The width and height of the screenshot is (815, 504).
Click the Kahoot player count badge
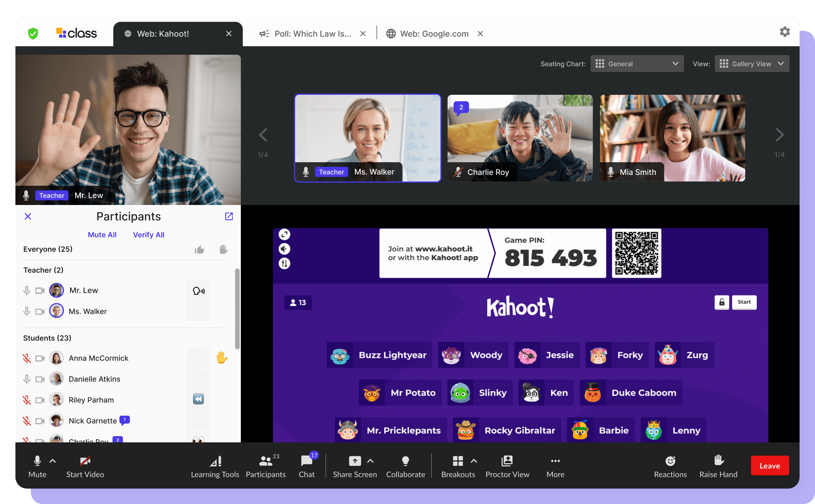tap(298, 302)
